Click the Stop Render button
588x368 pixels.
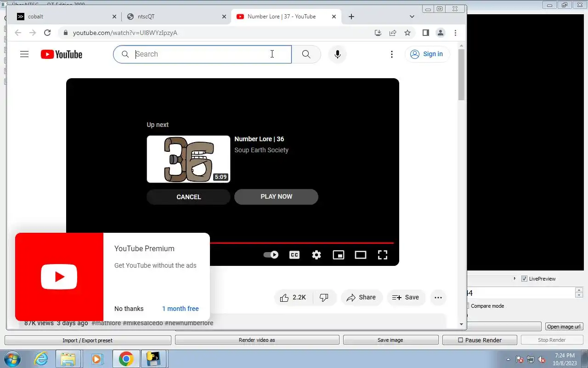pos(552,340)
